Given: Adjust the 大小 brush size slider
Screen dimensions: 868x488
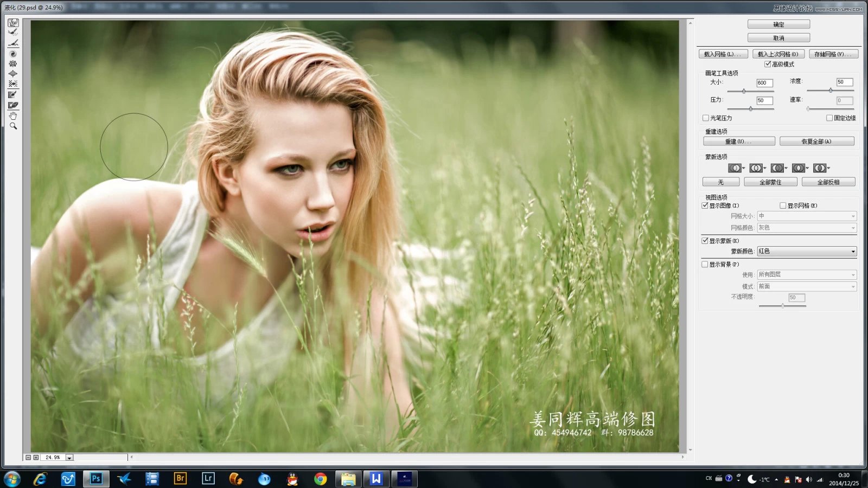Looking at the screenshot, I should click(744, 91).
